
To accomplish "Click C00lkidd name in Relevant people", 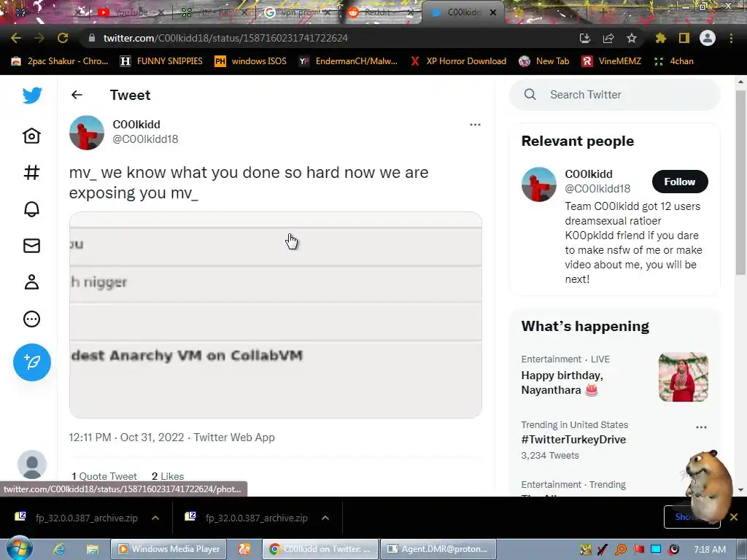I will 589,174.
